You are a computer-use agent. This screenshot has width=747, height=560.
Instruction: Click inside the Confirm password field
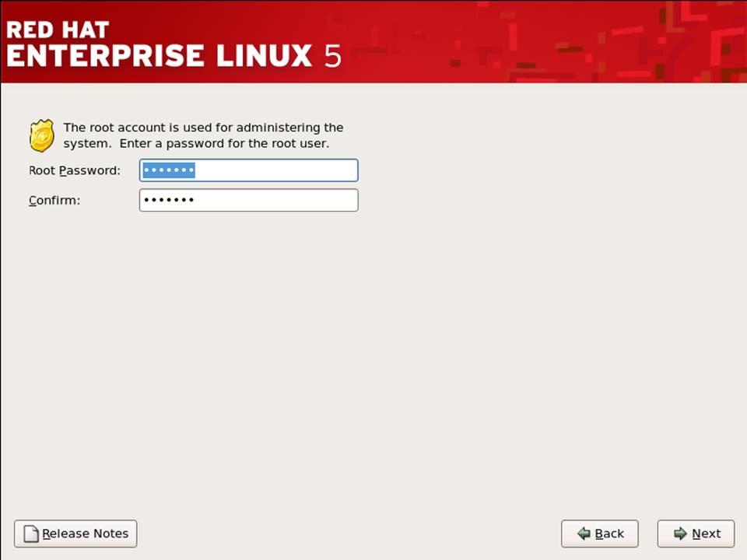[248, 200]
